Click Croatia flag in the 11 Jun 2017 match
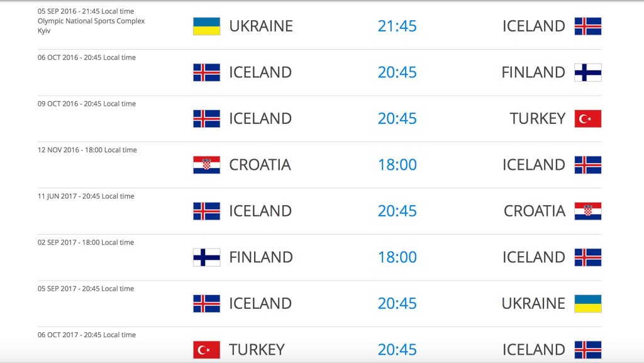644x363 pixels. click(x=587, y=211)
